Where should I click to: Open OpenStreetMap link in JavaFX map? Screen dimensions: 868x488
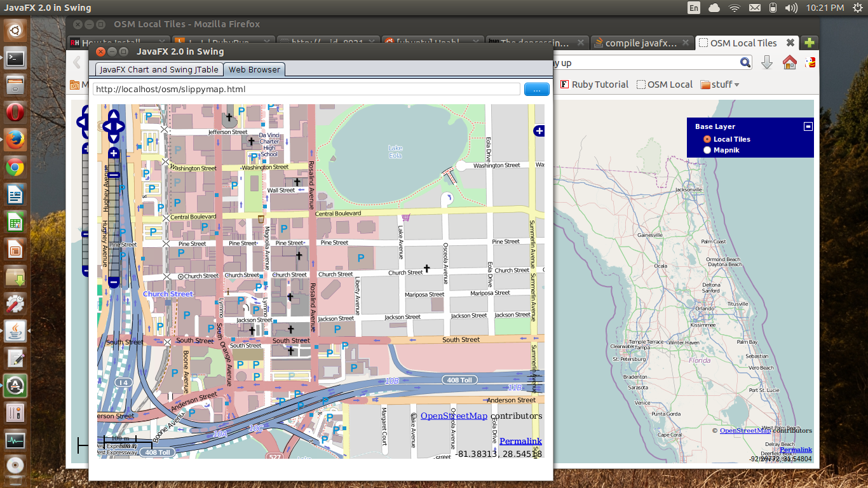[454, 416]
